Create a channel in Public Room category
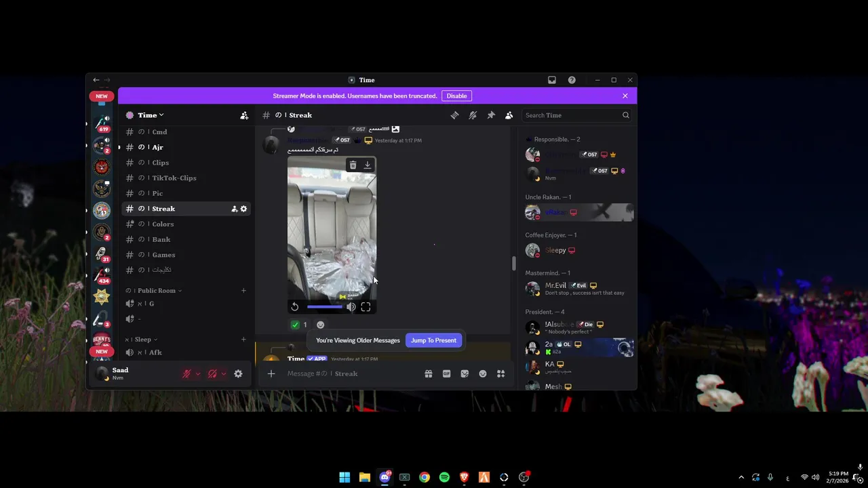The height and width of the screenshot is (488, 868). [243, 291]
